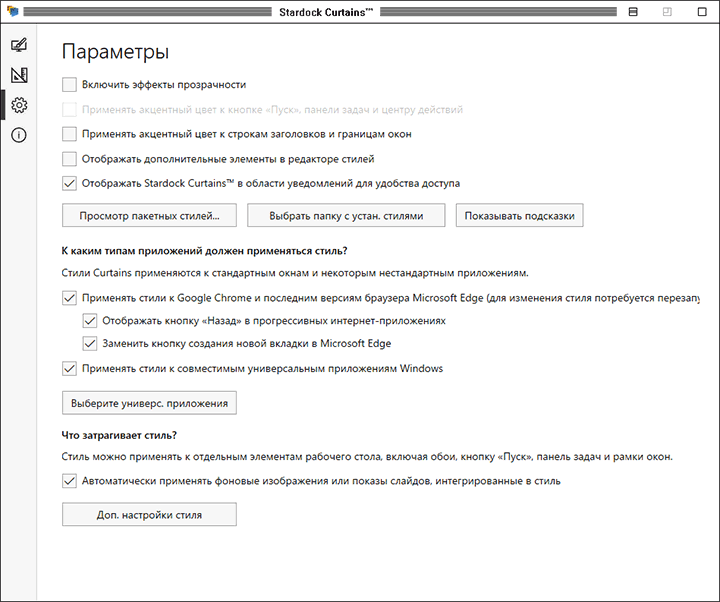
Task: Click the 'Stardock Curtains' window title text
Action: [x=326, y=12]
